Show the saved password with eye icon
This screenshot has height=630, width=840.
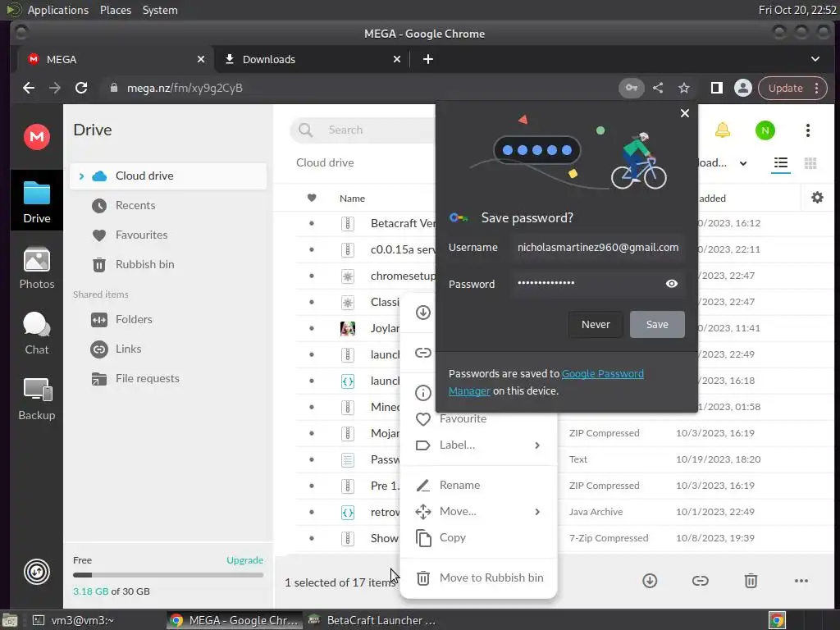point(671,283)
